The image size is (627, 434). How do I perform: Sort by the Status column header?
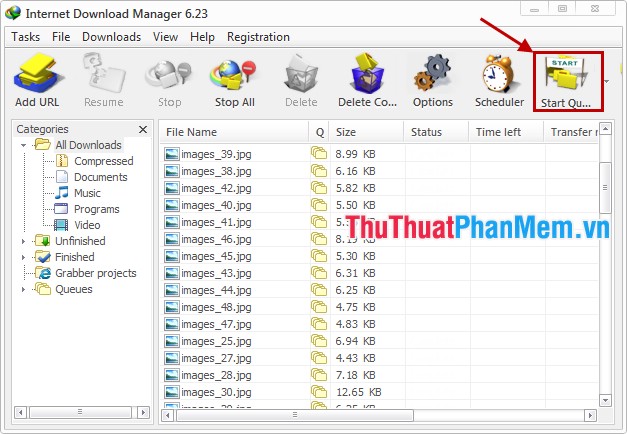[436, 132]
